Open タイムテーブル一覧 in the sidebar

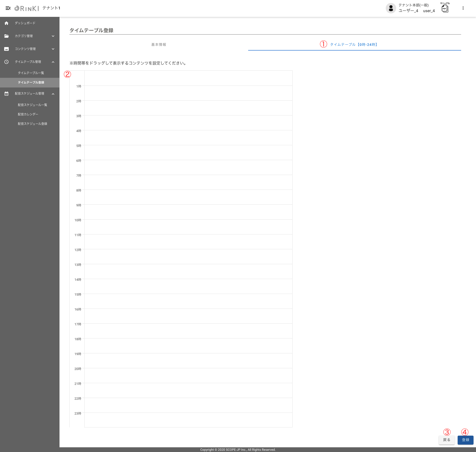pyautogui.click(x=31, y=73)
